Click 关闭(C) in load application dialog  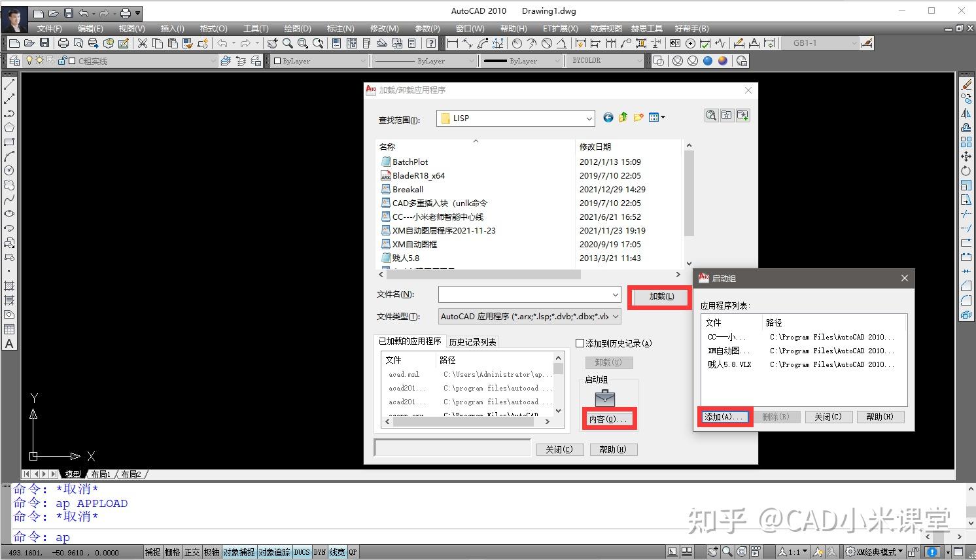point(559,449)
